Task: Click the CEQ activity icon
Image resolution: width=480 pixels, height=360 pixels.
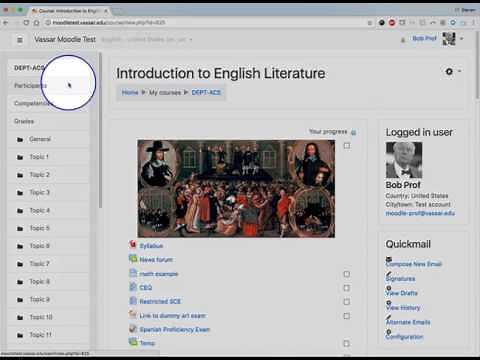Action: pyautogui.click(x=133, y=287)
